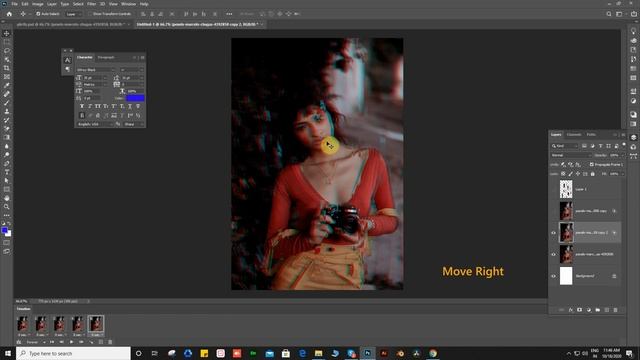The height and width of the screenshot is (360, 640).
Task: Open the font family dropdown
Action: 96,70
